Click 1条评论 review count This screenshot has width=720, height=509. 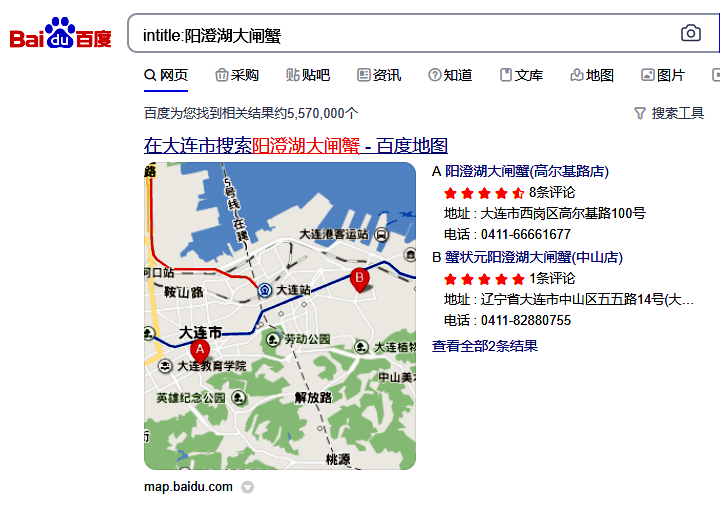[x=551, y=278]
